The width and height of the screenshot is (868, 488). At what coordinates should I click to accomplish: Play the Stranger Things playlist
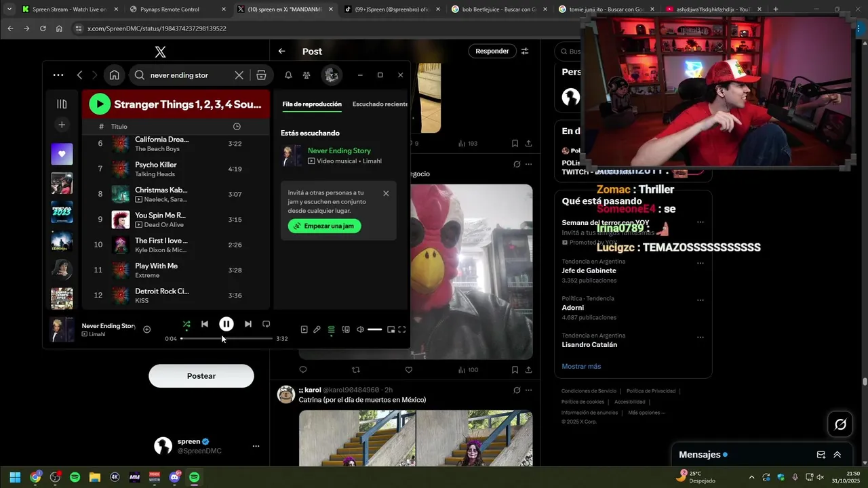point(100,104)
